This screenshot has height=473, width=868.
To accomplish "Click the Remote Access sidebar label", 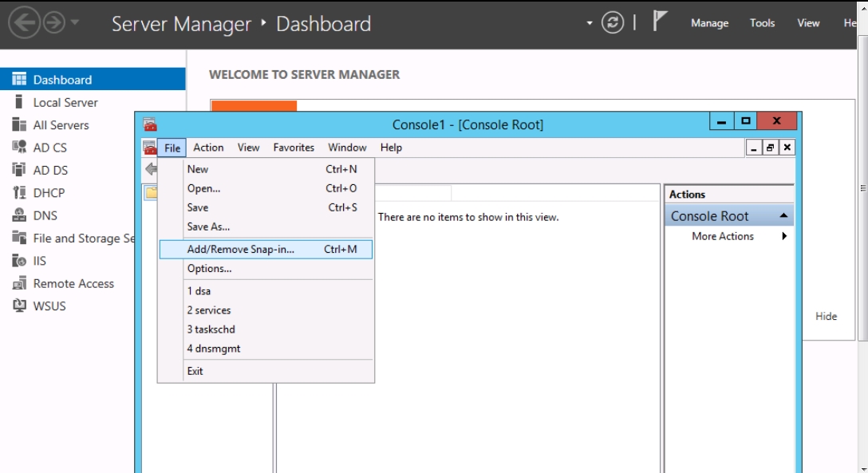I will point(73,283).
